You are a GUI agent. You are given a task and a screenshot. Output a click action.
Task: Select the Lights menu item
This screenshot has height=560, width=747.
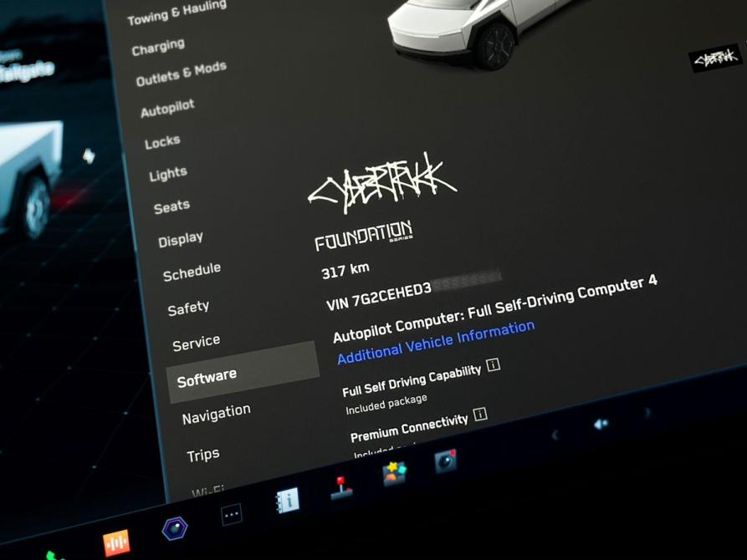coord(167,174)
